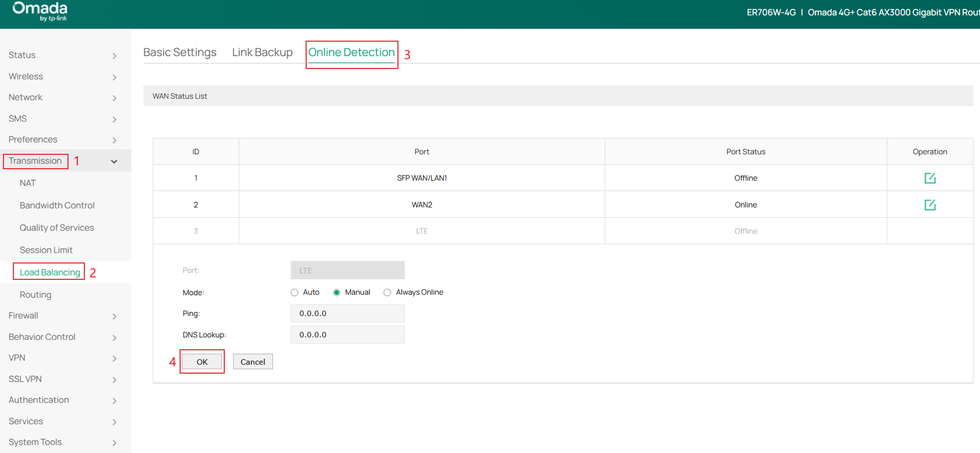980x453 pixels.
Task: Switch to the Link Backup tab
Action: 262,52
